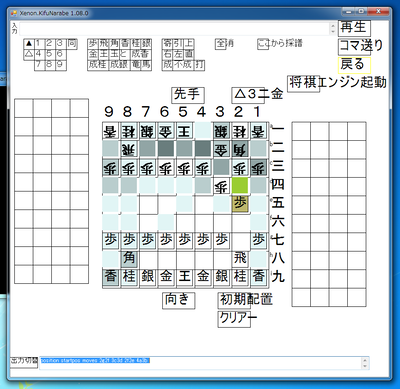Select the white gold on square 3二

coord(221,149)
